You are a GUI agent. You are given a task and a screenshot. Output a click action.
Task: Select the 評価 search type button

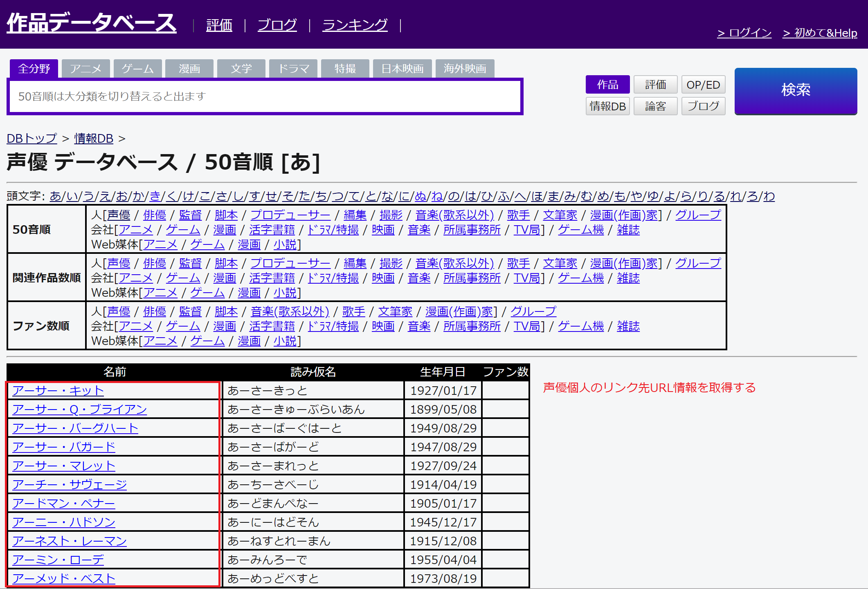655,85
